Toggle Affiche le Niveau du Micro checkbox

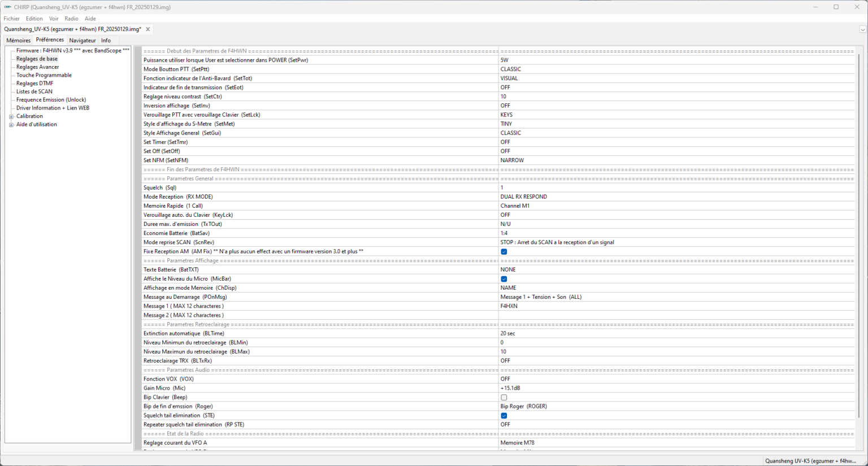(x=504, y=279)
